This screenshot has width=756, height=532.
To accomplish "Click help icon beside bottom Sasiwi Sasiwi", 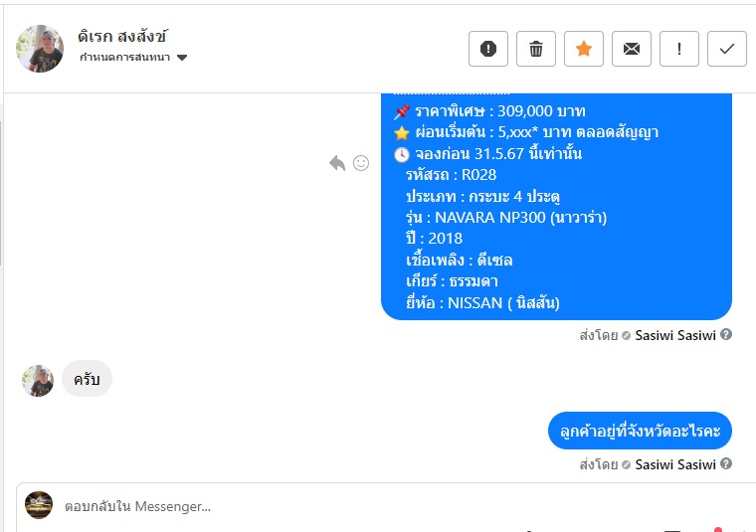I will tap(726, 463).
